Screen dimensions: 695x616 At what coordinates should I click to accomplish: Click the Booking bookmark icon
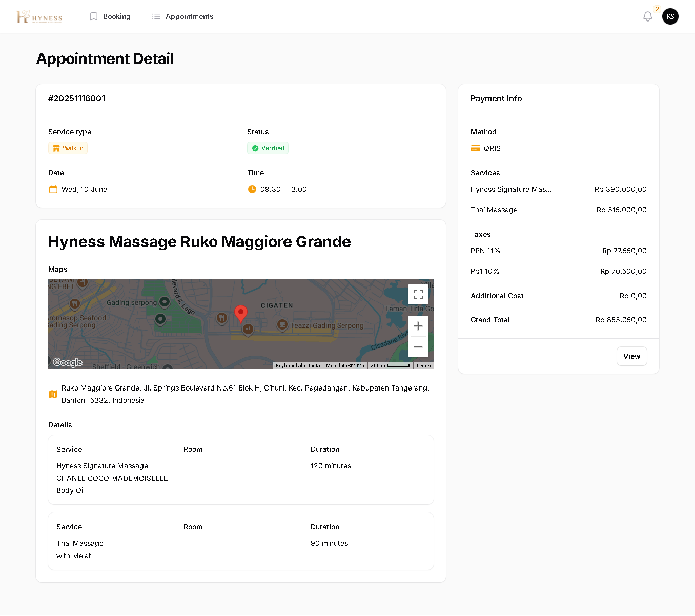click(x=94, y=16)
